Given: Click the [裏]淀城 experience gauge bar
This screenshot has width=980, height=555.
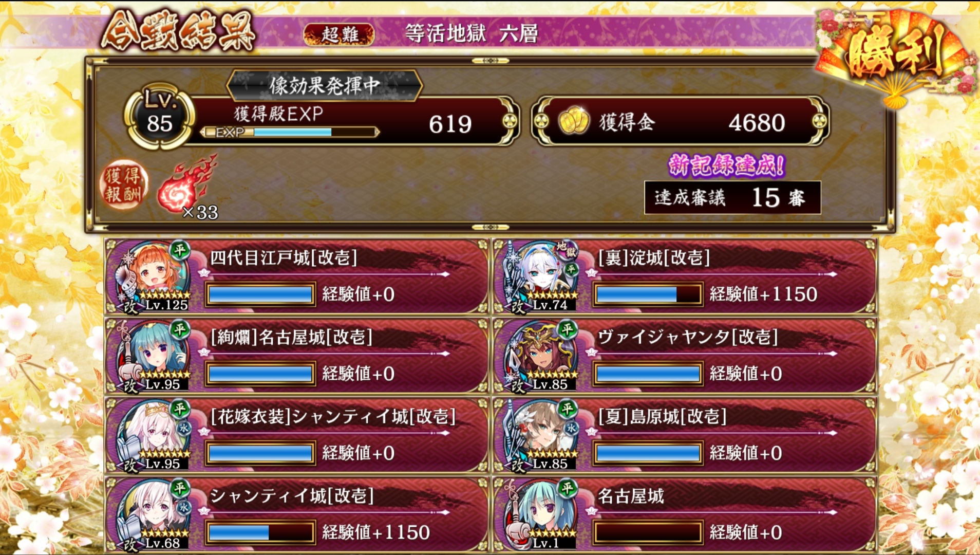Looking at the screenshot, I should click(648, 294).
